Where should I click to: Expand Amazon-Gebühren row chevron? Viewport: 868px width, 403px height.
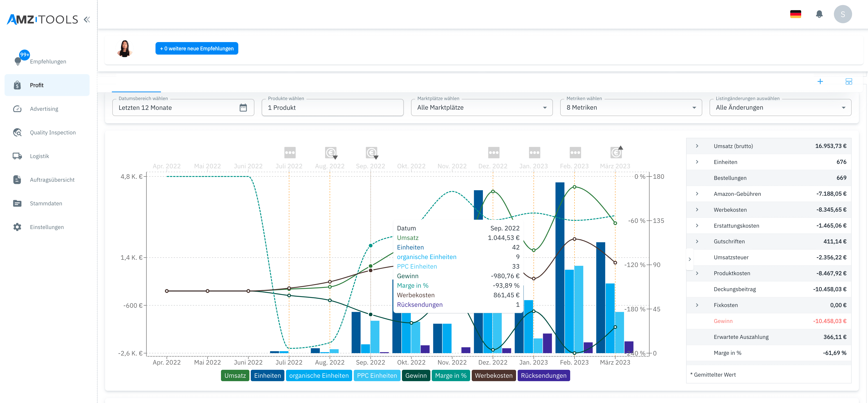click(x=697, y=194)
